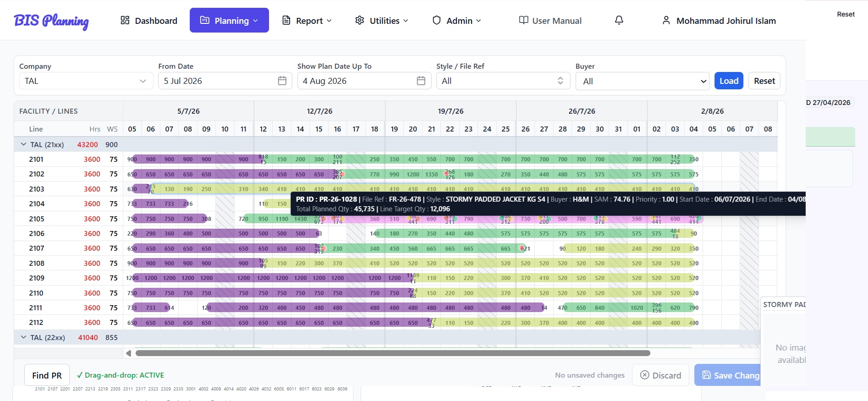Click the 1020 cell on line 2111
Viewport: 868px width, 401px height.
[x=637, y=308]
